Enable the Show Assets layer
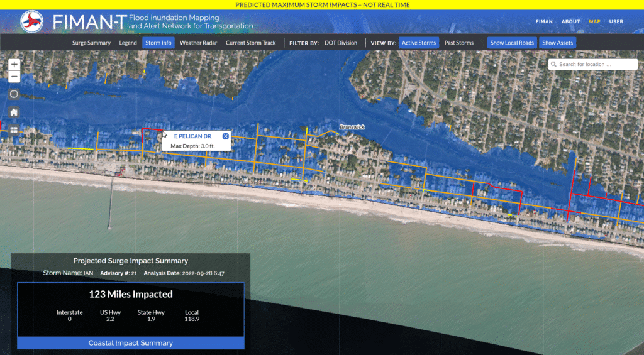644x355 pixels. [x=557, y=43]
